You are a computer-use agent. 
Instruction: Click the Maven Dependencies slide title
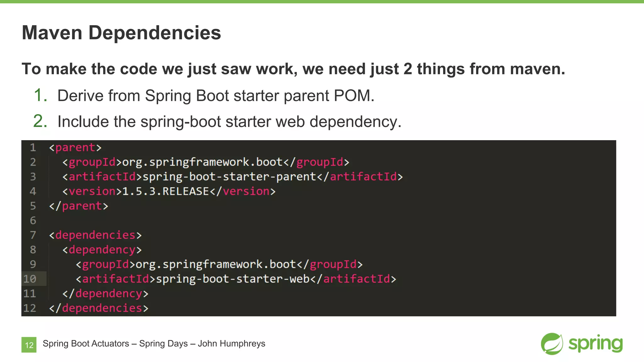click(121, 33)
